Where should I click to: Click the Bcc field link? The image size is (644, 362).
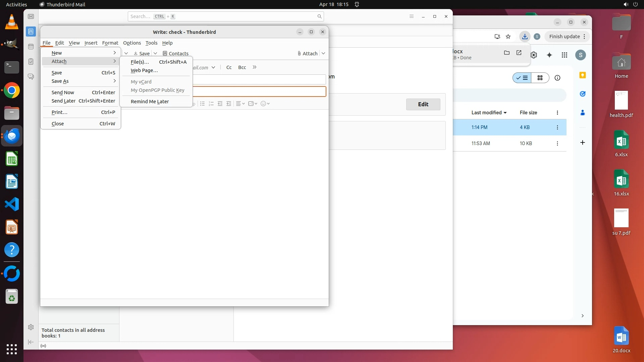pos(242,67)
